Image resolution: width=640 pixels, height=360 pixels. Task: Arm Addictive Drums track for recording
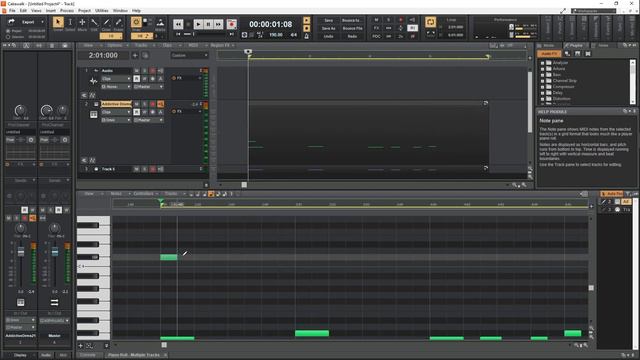click(x=152, y=104)
